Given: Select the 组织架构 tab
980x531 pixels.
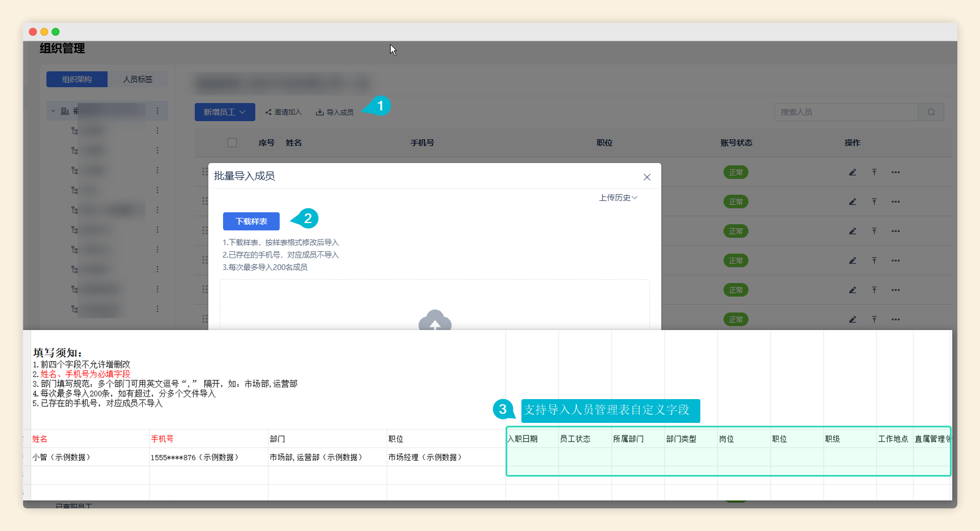Looking at the screenshot, I should (77, 79).
